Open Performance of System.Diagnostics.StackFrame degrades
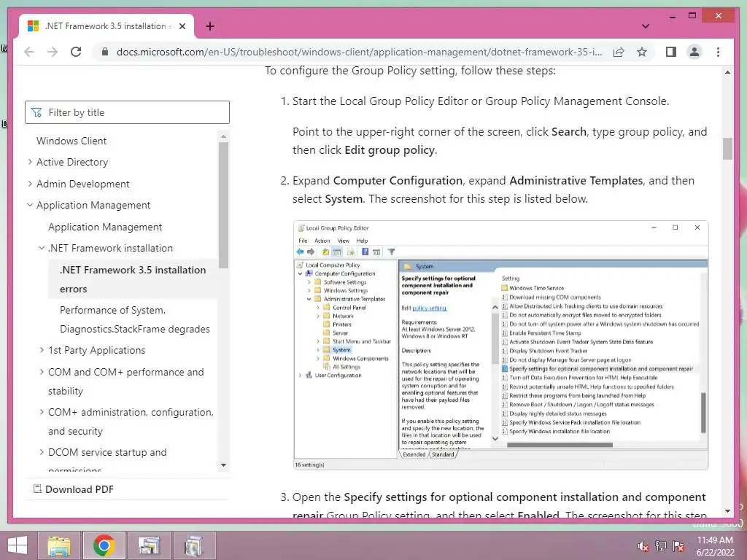747x560 pixels. coord(135,319)
